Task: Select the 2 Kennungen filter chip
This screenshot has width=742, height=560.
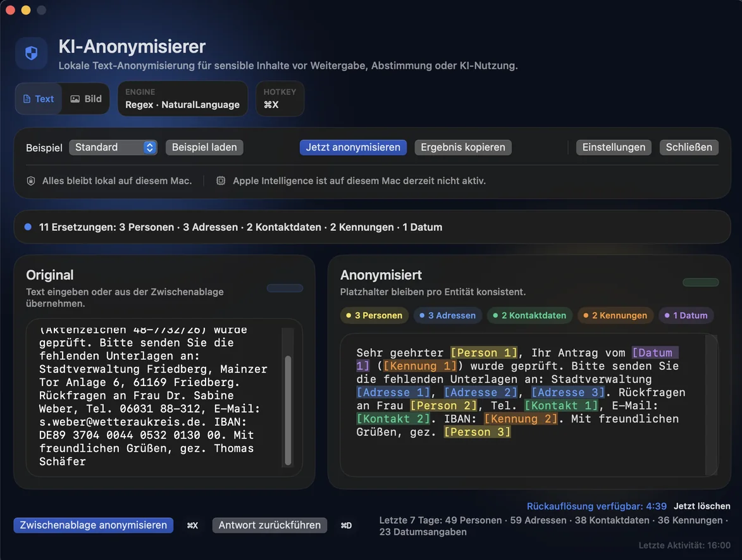Action: click(x=615, y=315)
